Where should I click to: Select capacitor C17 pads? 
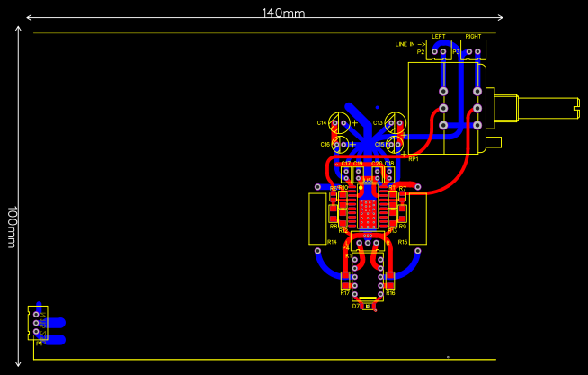tap(346, 174)
